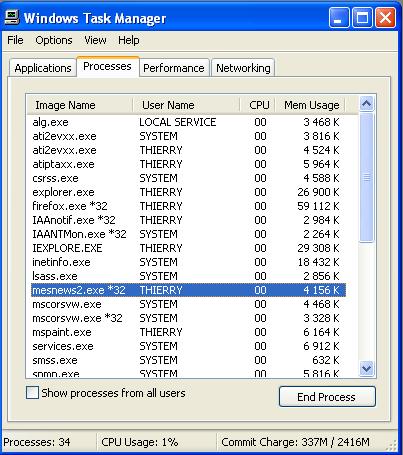Open the View menu
This screenshot has height=455, width=403.
pos(95,40)
